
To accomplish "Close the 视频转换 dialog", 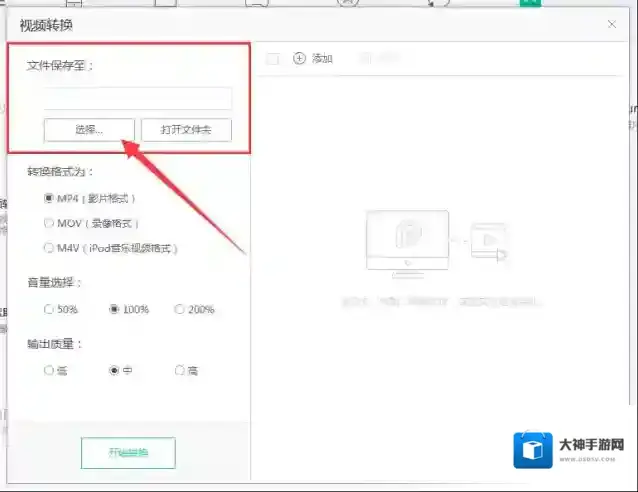I will (x=612, y=24).
